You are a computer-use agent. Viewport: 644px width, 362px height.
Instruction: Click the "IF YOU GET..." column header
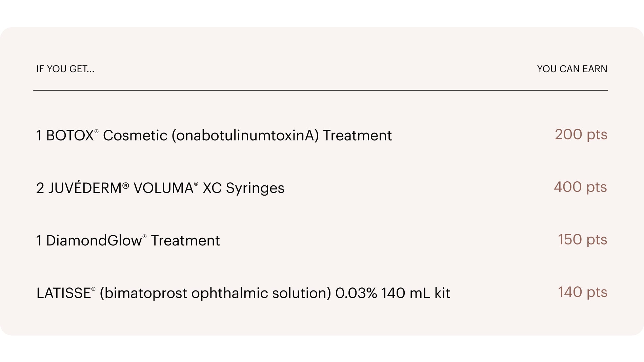65,69
